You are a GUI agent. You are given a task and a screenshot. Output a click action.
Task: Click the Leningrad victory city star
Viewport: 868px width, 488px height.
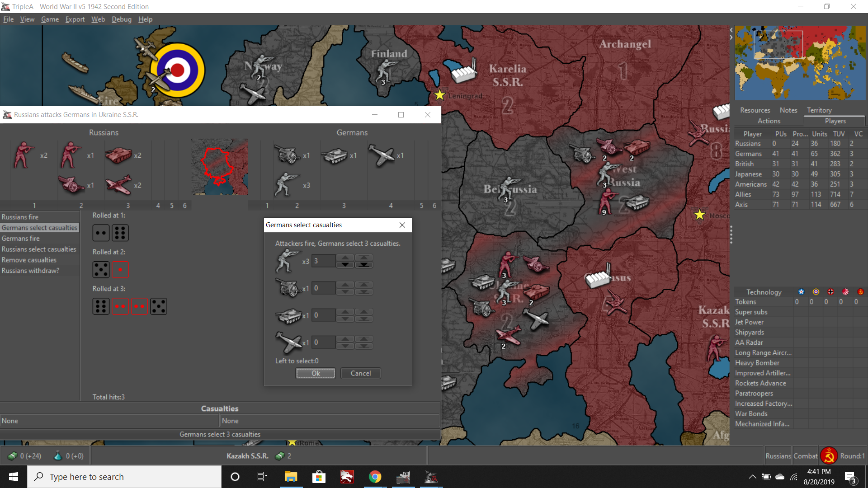[x=439, y=95]
